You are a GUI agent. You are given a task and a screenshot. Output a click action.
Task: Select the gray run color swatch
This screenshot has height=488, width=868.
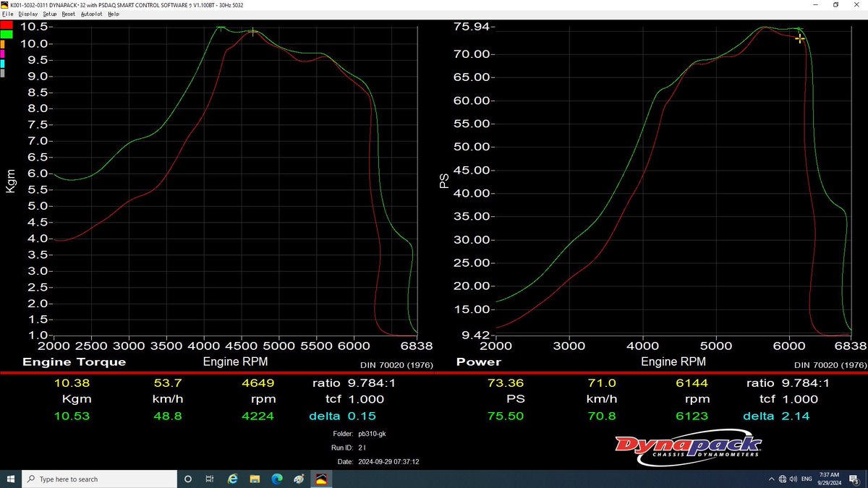(x=3, y=72)
